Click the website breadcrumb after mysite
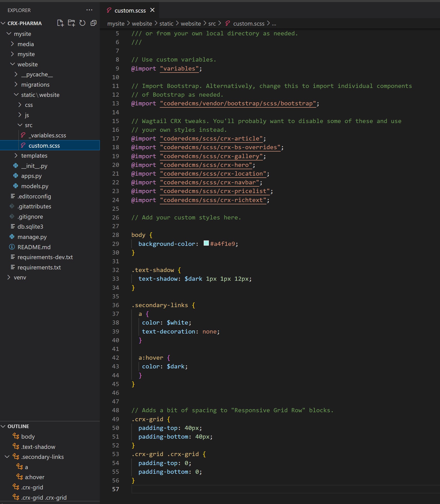 142,24
